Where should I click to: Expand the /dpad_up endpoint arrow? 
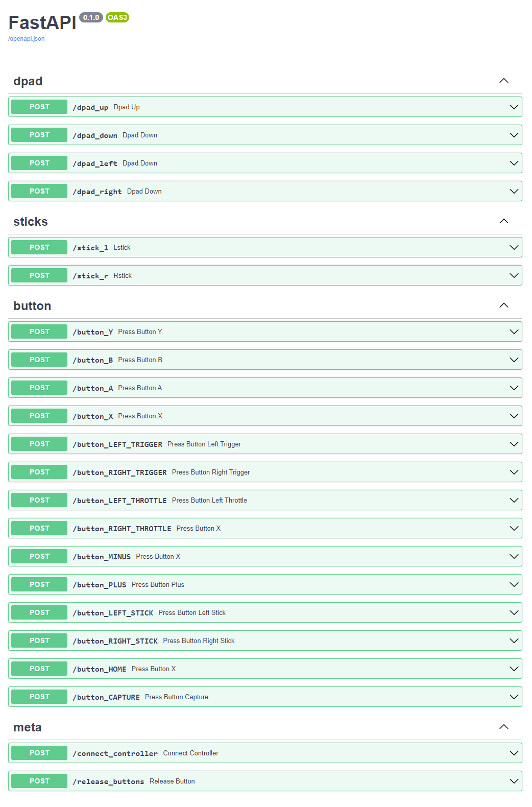(x=514, y=107)
